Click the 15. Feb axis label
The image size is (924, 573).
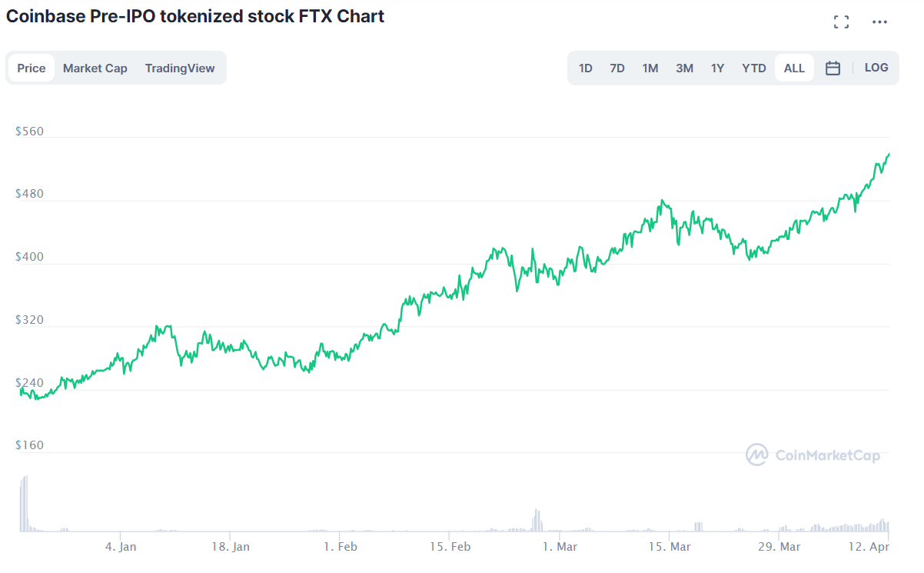(x=450, y=546)
